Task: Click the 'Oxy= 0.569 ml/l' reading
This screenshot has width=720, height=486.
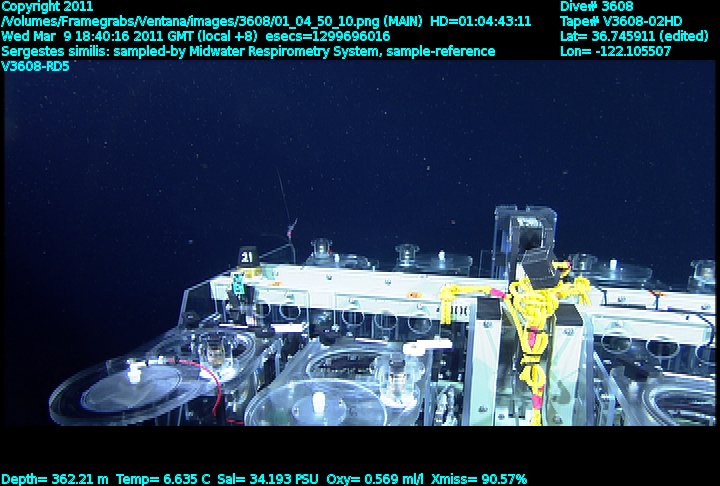Action: click(x=375, y=480)
